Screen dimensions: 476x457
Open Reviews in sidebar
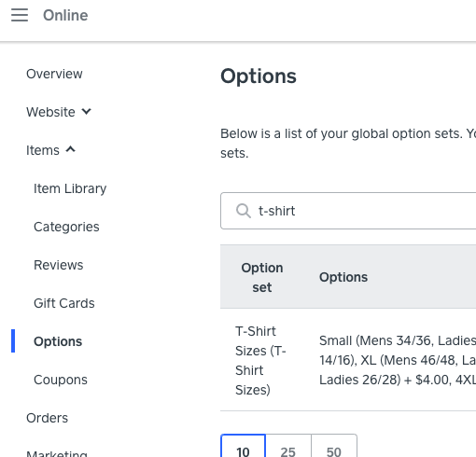[x=59, y=265]
